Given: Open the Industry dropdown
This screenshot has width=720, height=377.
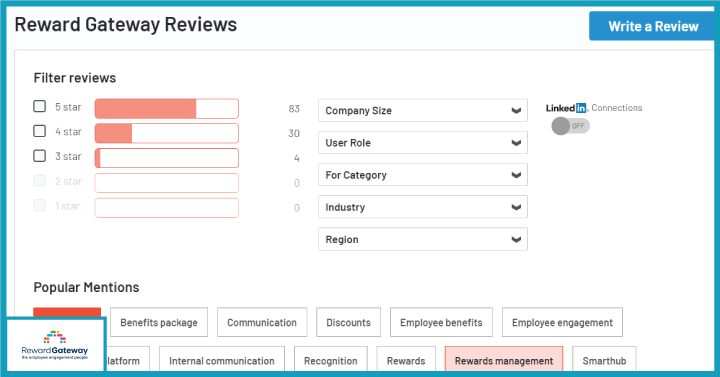Looking at the screenshot, I should pos(423,207).
